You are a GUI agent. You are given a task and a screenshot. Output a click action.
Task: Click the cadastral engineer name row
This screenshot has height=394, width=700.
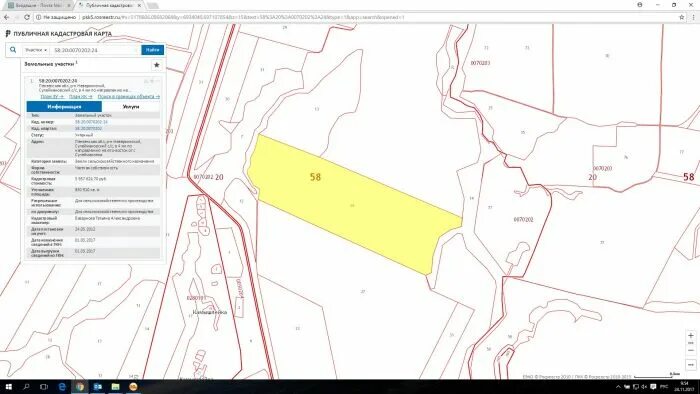pyautogui.click(x=93, y=220)
